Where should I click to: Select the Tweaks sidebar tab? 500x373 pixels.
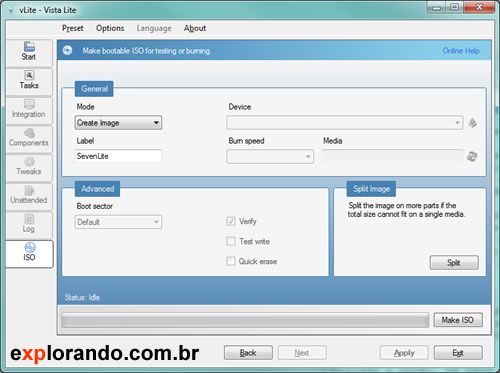[29, 167]
